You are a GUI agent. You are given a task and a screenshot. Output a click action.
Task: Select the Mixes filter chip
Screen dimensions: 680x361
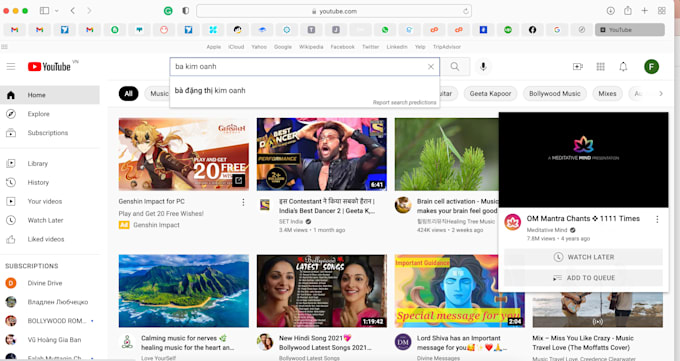tap(607, 93)
